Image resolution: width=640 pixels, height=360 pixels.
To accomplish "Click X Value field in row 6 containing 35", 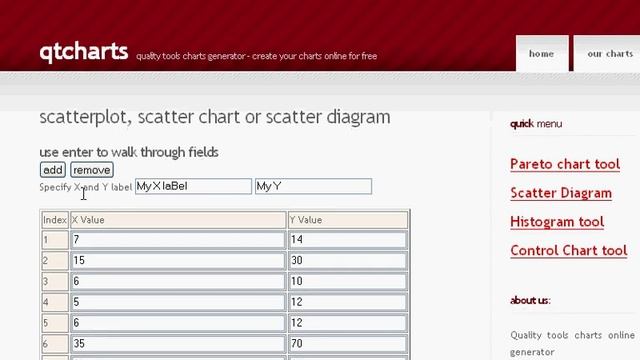I will pos(178,344).
